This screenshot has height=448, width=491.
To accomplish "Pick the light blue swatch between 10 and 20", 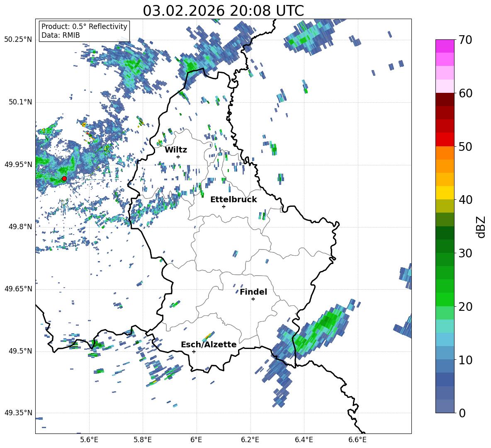I will (x=445, y=339).
